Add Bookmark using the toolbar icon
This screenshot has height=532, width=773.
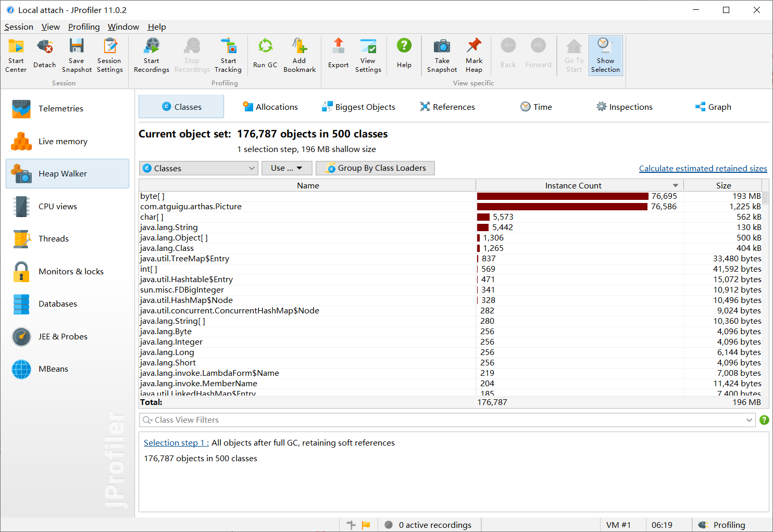point(300,55)
